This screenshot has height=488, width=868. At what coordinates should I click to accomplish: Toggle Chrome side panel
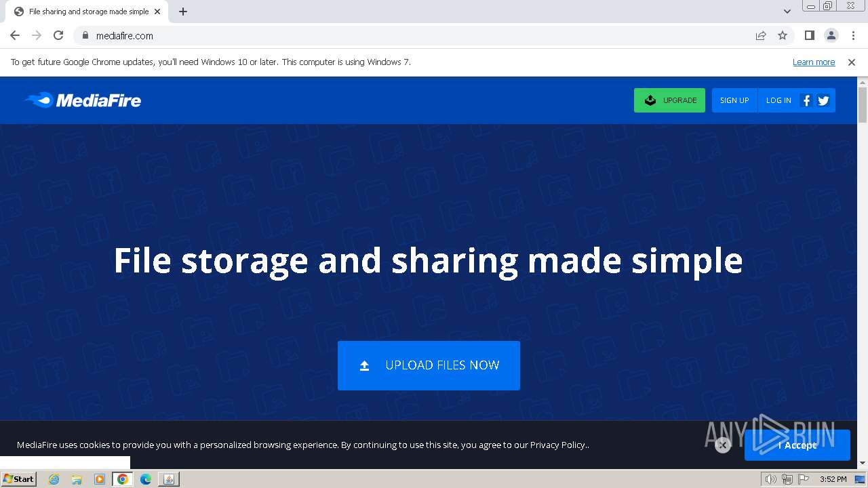tap(809, 36)
